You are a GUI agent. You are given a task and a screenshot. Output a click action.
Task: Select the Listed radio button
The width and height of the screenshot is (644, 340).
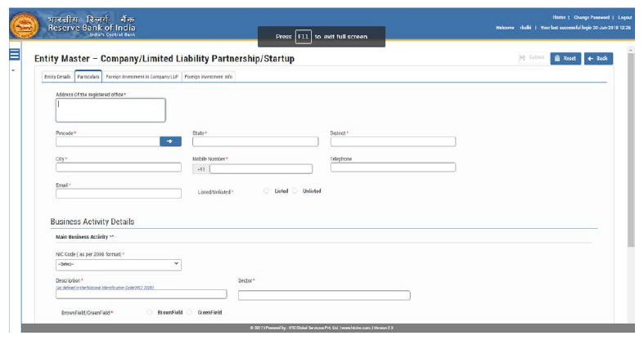(266, 191)
